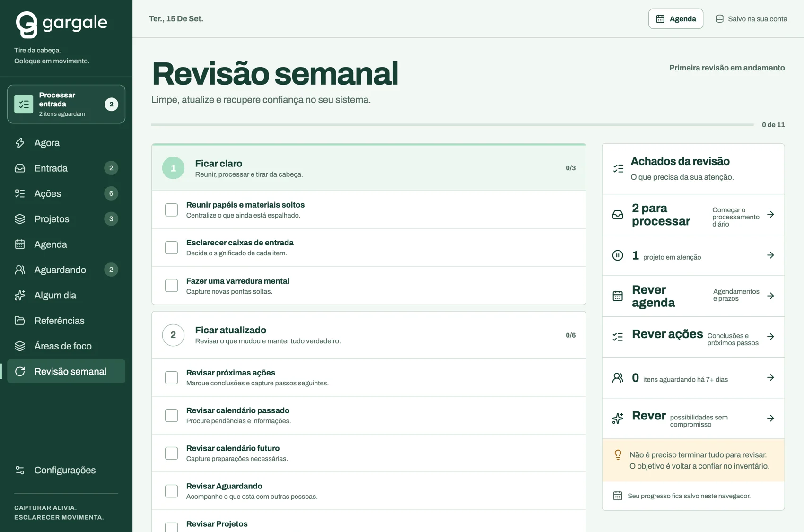Check Reunir papéis e materiais soltos
The height and width of the screenshot is (532, 804).
click(171, 209)
